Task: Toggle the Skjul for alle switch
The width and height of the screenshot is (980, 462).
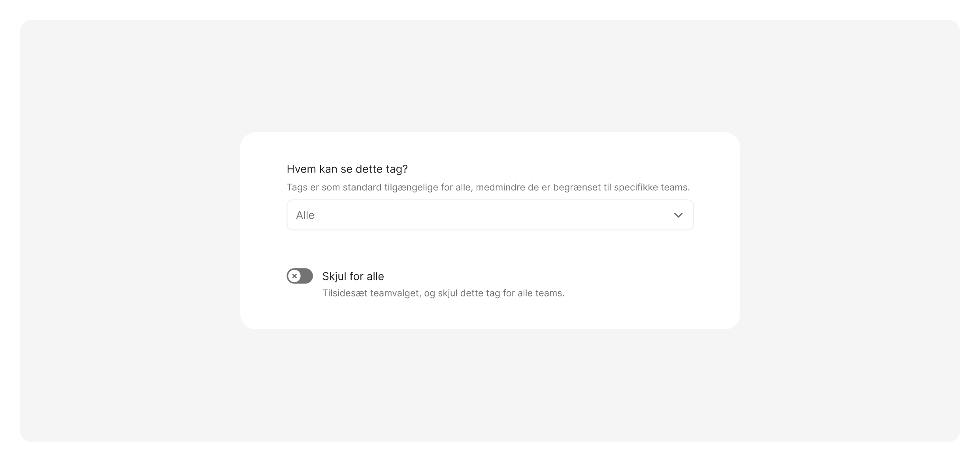Action: [300, 276]
